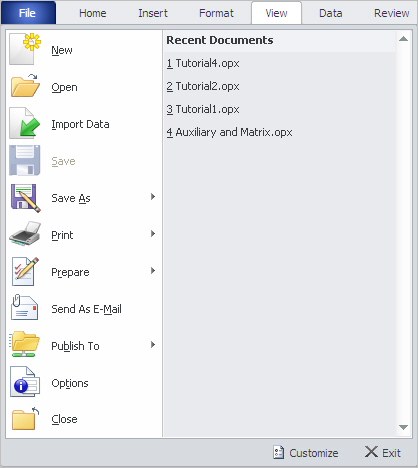This screenshot has width=418, height=468.
Task: Select the Save As floppy-pencil icon
Action: 25,198
